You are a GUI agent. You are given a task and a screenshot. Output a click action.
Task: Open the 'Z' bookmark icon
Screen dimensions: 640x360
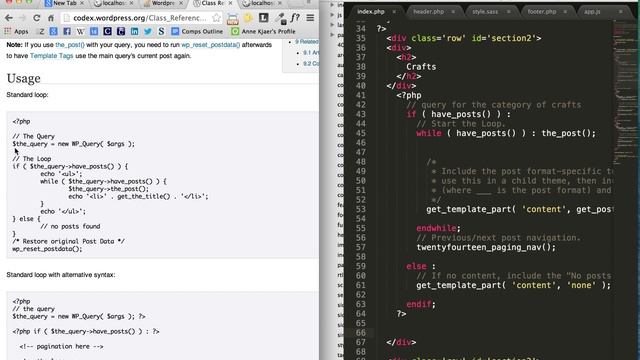click(x=41, y=31)
